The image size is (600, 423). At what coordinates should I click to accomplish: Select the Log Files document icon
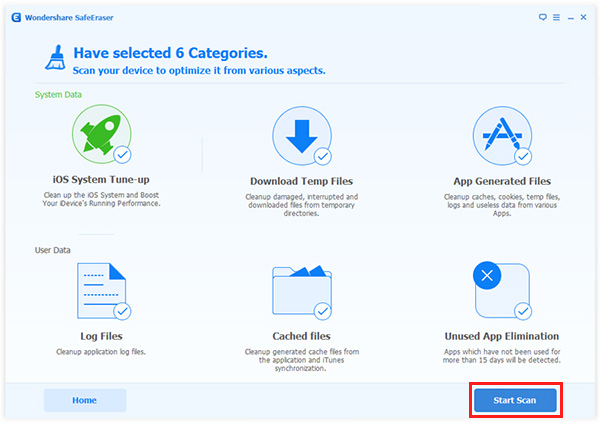pos(99,289)
